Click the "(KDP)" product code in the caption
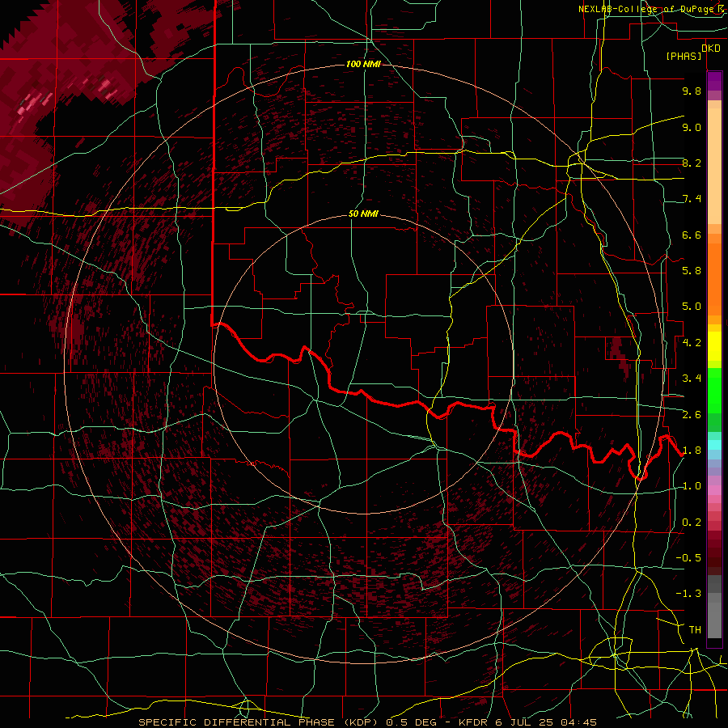The width and height of the screenshot is (728, 728). click(359, 722)
